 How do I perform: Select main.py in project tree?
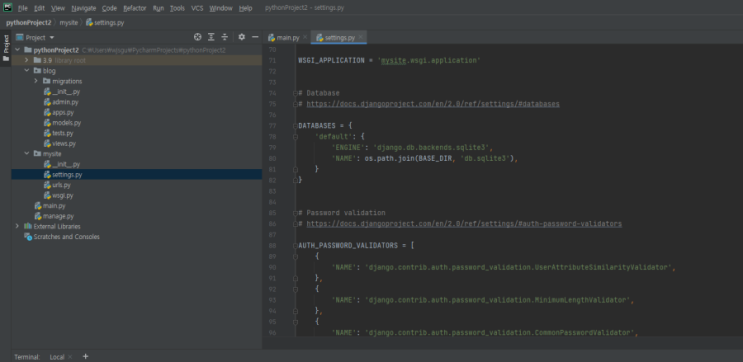coord(50,206)
